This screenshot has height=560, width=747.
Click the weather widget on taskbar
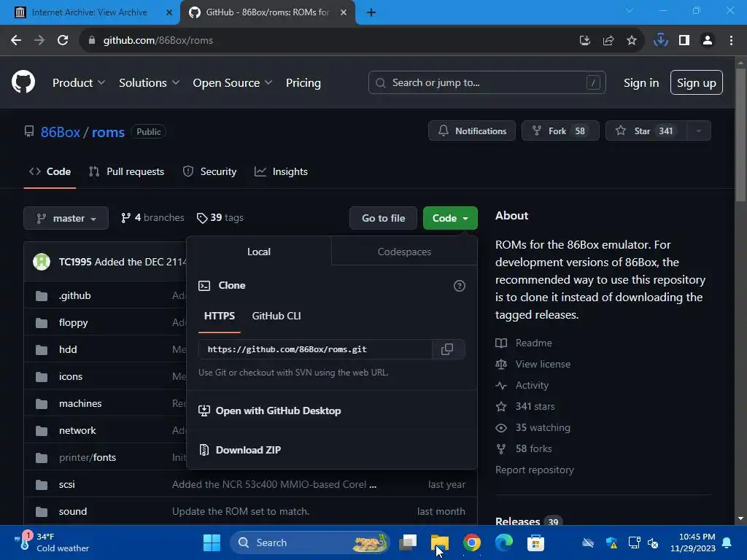(52, 542)
